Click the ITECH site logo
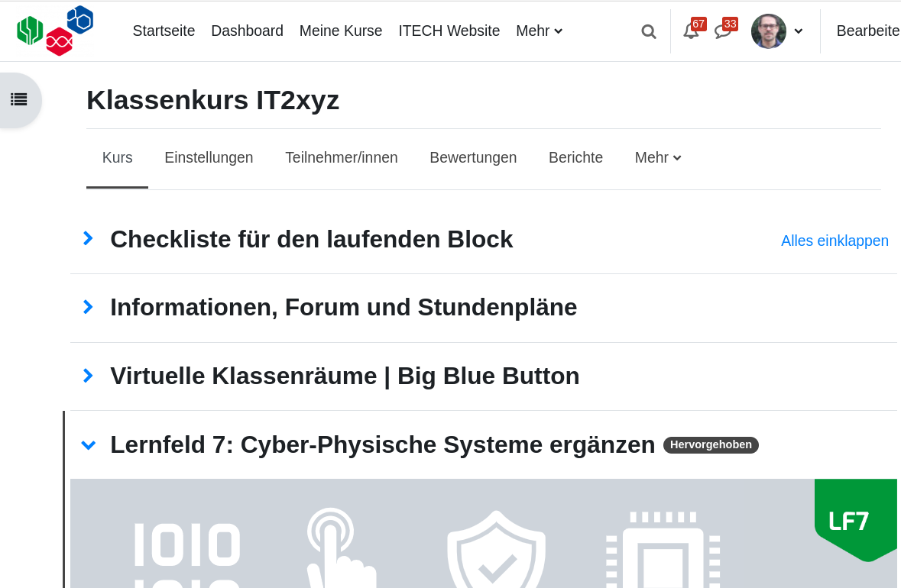 point(54,31)
